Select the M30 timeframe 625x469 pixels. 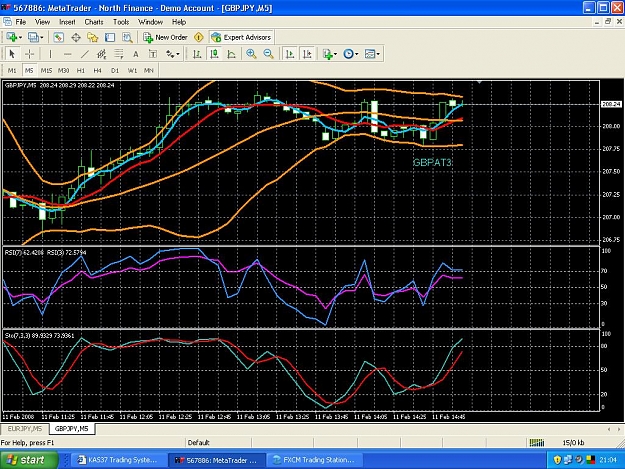point(63,71)
